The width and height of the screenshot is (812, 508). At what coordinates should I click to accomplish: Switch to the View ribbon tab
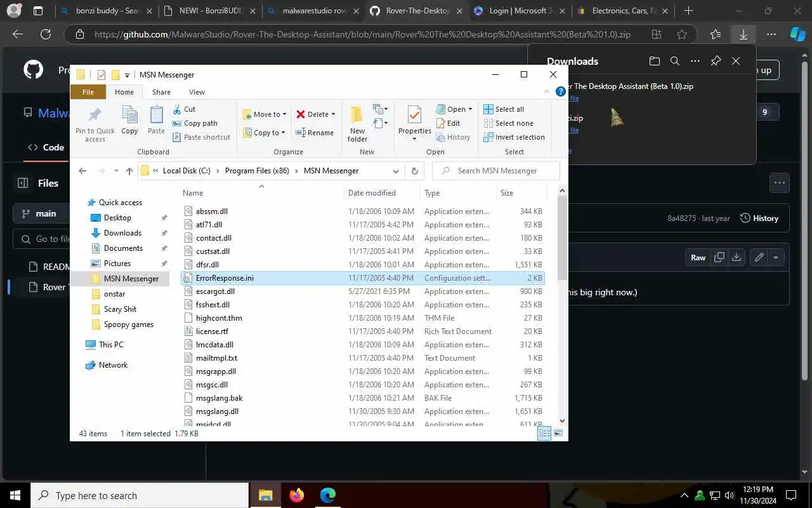tap(197, 92)
